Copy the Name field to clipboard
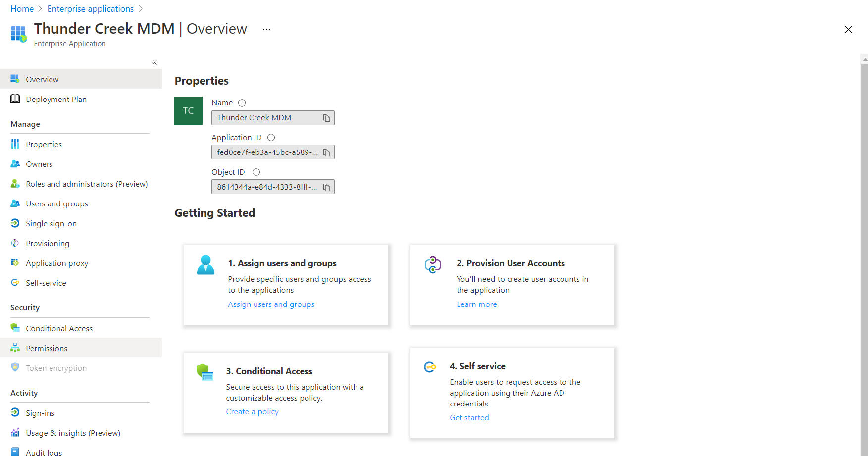 pyautogui.click(x=326, y=118)
